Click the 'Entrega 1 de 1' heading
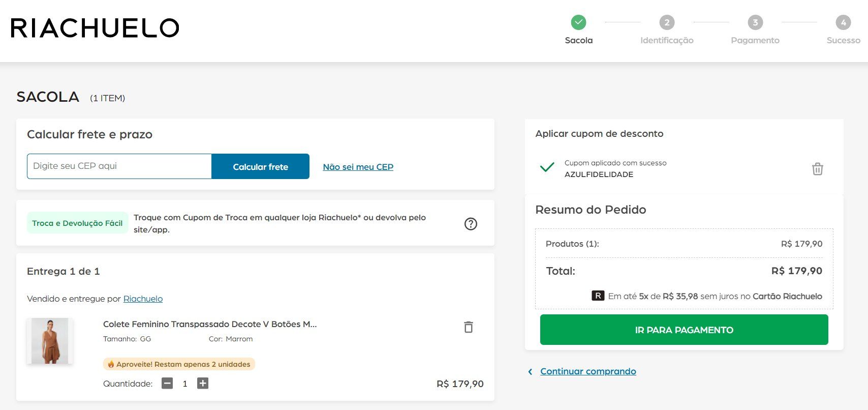Viewport: 868px width, 410px height. click(x=64, y=271)
